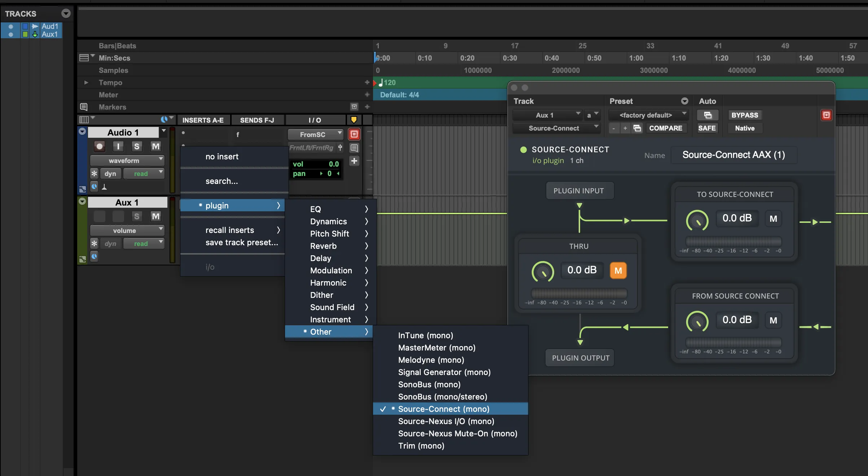Open 'recall inserts' submenu
Screen dimensions: 868x476
click(x=232, y=230)
